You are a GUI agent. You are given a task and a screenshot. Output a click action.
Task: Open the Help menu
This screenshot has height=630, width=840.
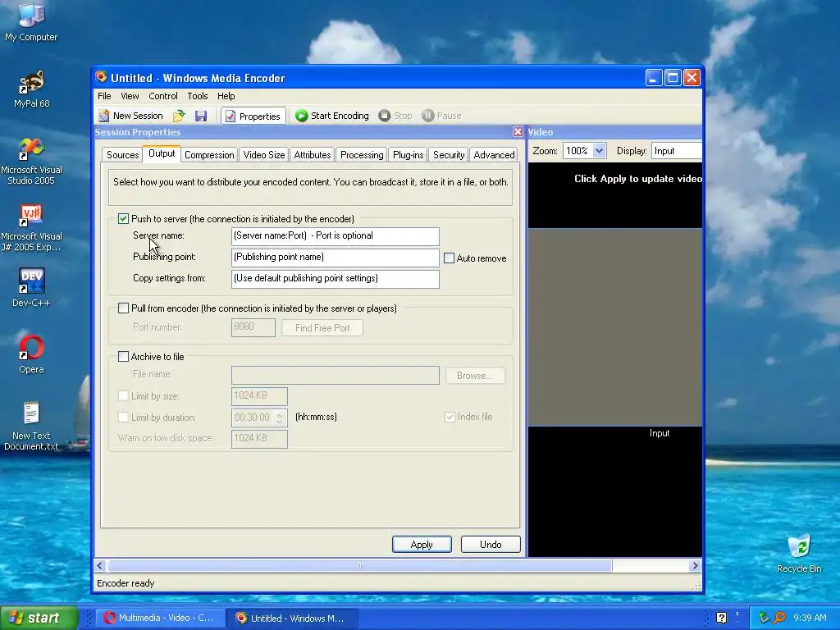click(x=226, y=96)
